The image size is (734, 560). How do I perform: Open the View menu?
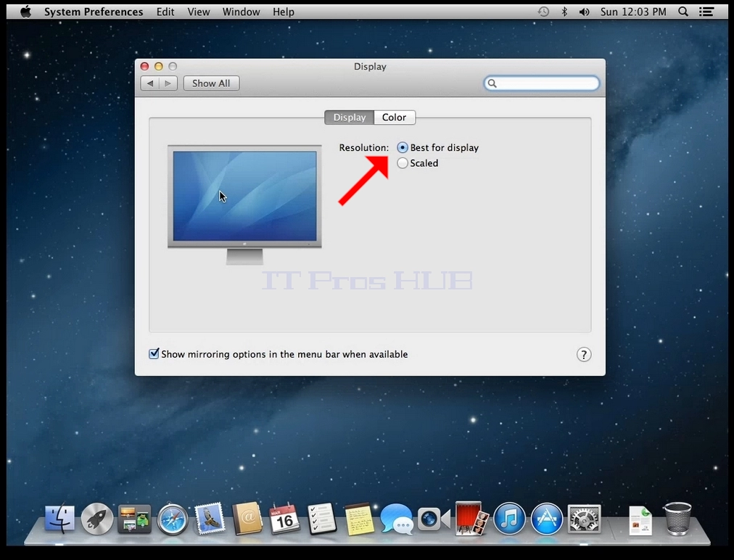pos(199,12)
